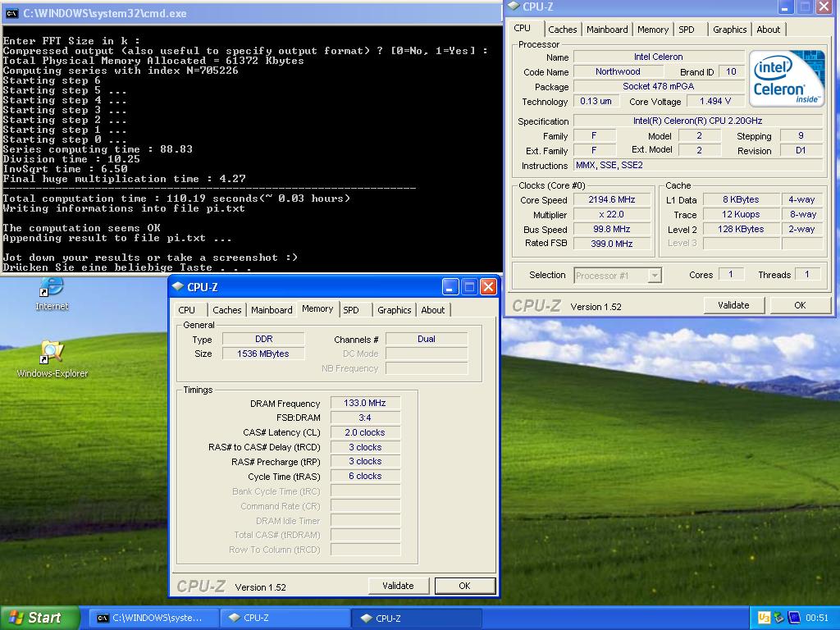Open the Windows-Explorer desktop icon
Screen dimensions: 840x630
[52, 352]
